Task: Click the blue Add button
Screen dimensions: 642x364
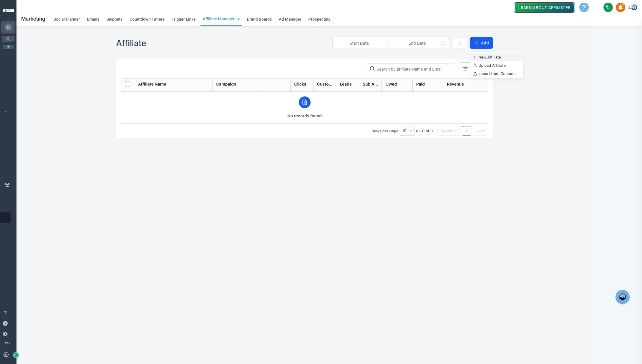Action: pyautogui.click(x=481, y=43)
